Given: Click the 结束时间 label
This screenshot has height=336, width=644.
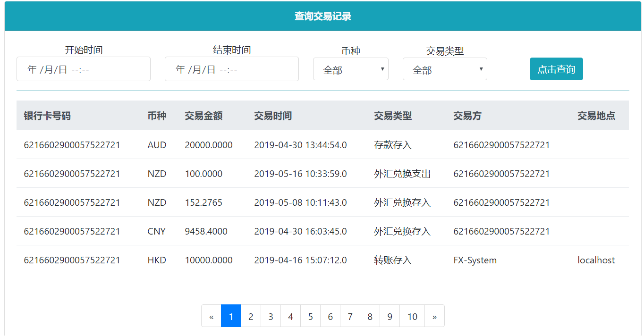Looking at the screenshot, I should [x=232, y=50].
